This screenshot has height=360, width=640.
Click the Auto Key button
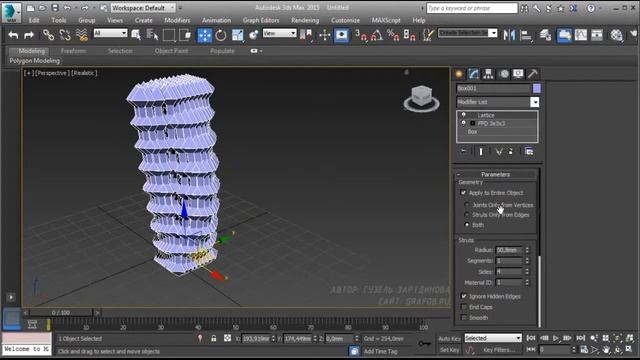[x=449, y=338]
